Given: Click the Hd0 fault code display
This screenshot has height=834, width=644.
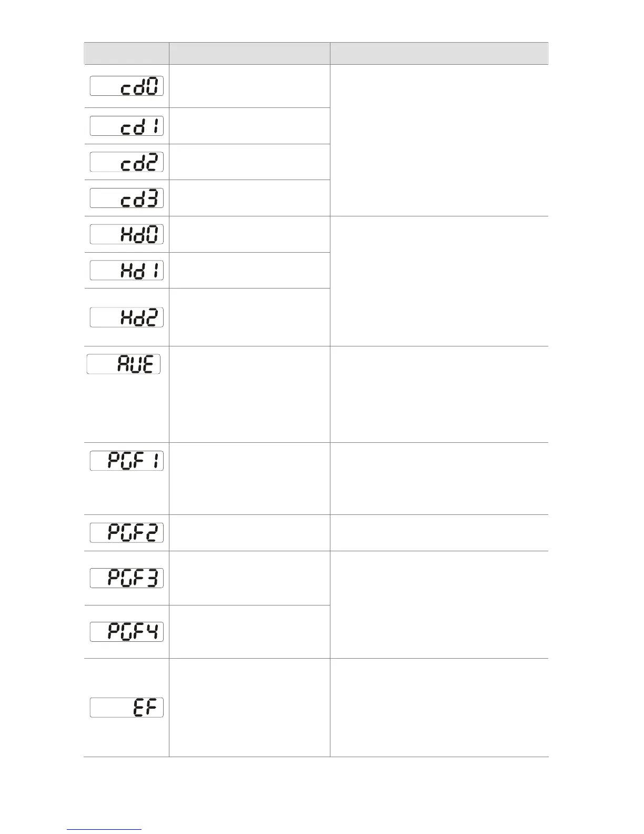Looking at the screenshot, I should (x=126, y=234).
